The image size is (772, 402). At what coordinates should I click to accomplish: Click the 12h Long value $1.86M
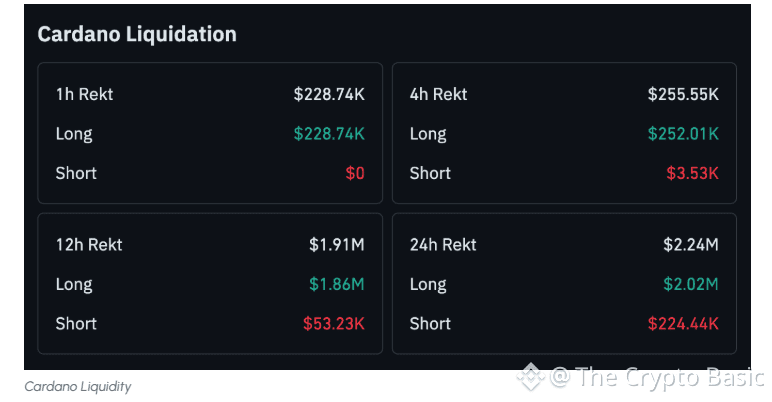[x=337, y=284]
